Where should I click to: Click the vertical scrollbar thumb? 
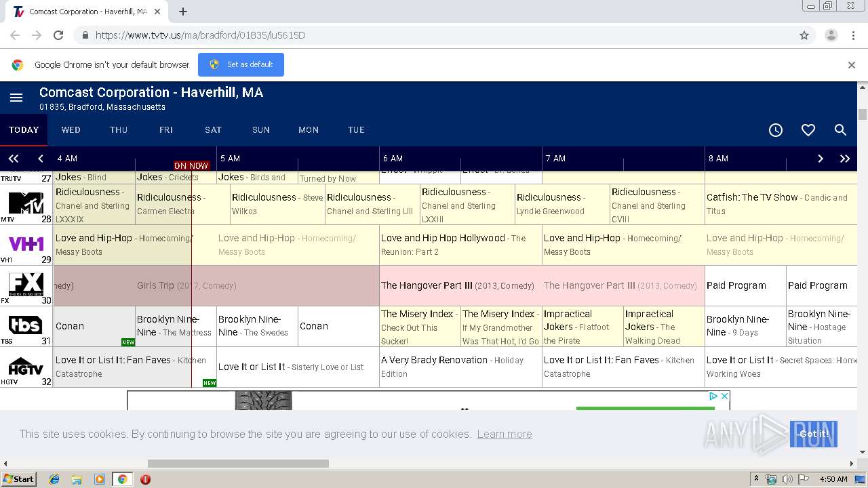(x=863, y=114)
